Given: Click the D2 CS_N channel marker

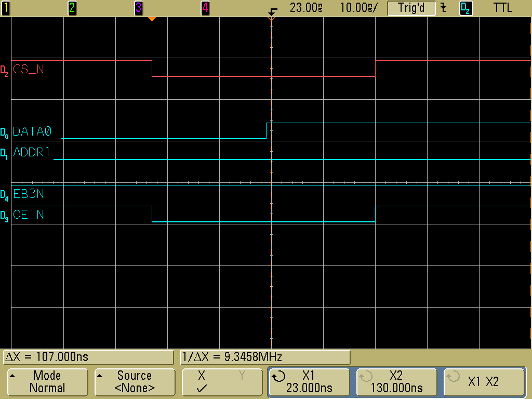Looking at the screenshot, I should coord(4,69).
